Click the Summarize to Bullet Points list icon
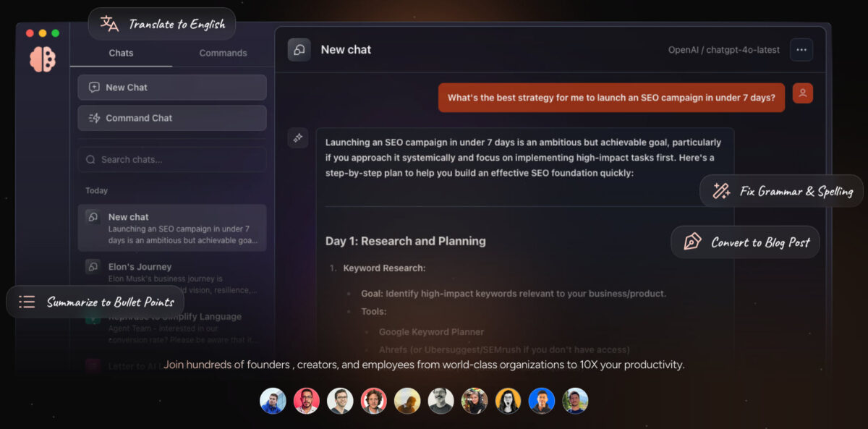 27,302
